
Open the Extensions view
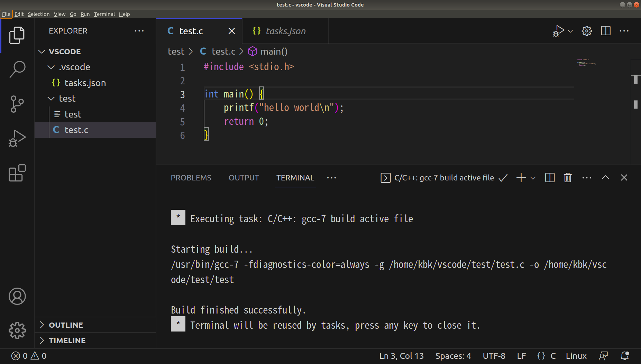click(x=17, y=173)
